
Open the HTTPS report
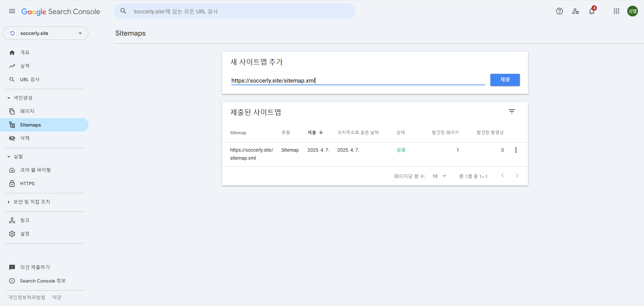[27, 184]
